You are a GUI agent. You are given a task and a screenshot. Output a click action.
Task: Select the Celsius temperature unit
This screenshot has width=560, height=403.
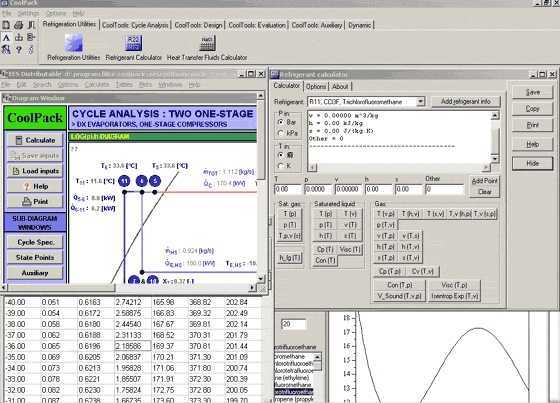(281, 155)
